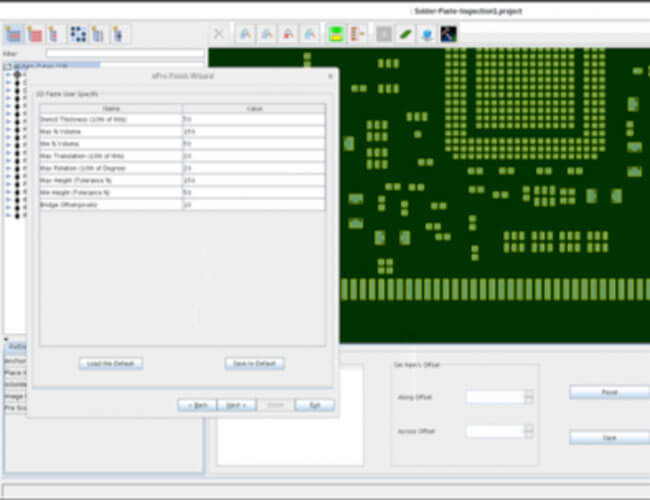Click the dark square icon ending the toolbar
650x500 pixels.
(449, 33)
